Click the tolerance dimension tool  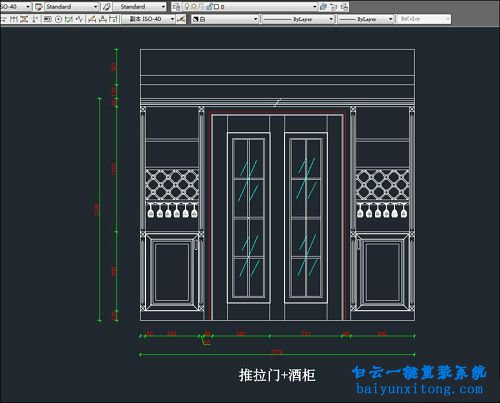click(48, 19)
